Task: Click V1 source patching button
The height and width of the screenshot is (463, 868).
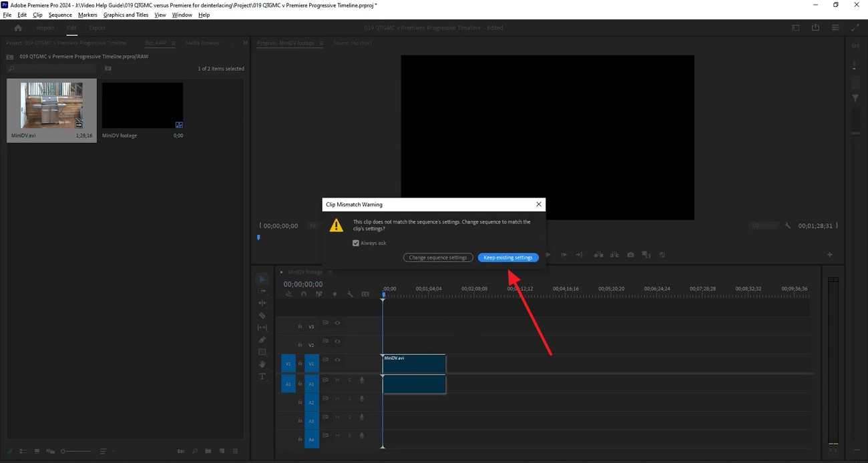Action: (x=288, y=364)
